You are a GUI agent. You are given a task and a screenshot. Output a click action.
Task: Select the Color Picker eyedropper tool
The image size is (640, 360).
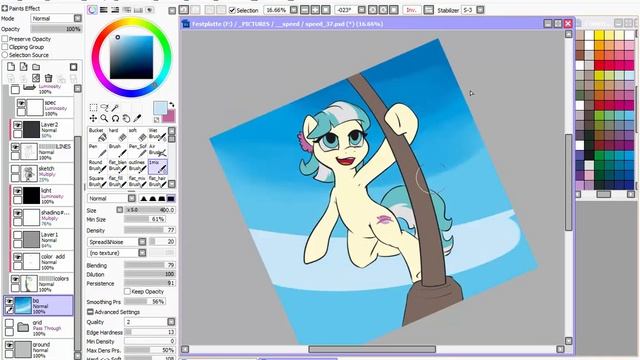click(138, 118)
